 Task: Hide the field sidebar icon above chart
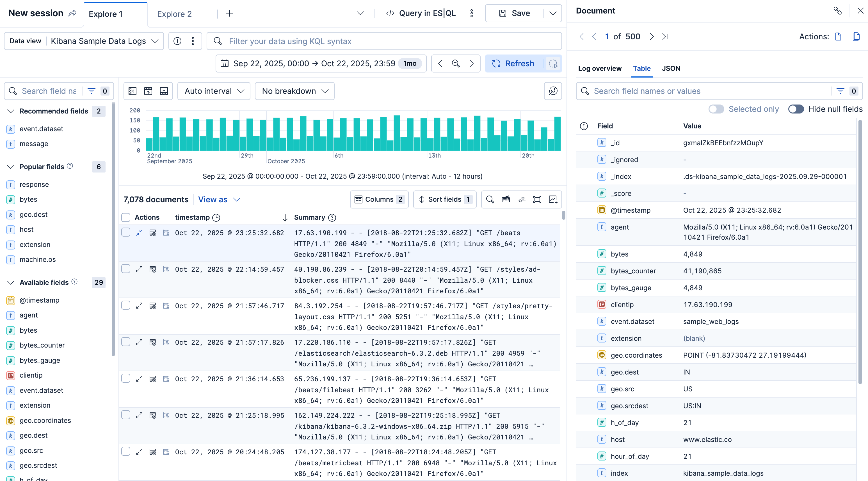point(133,91)
